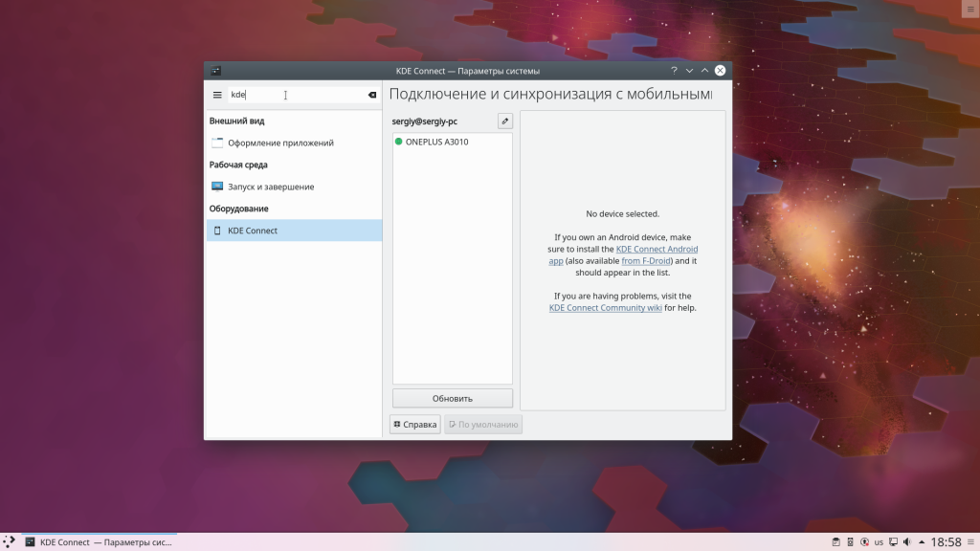Image resolution: width=980 pixels, height=551 pixels.
Task: Open Klipper clipboard icon in system tray
Action: coord(836,541)
